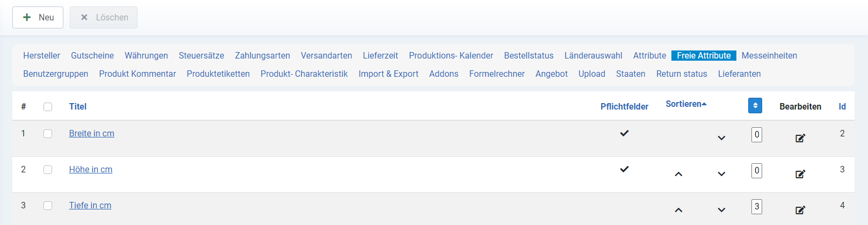Open the Formelrechner menu item
Viewport: 868px width, 225px height.
[497, 74]
